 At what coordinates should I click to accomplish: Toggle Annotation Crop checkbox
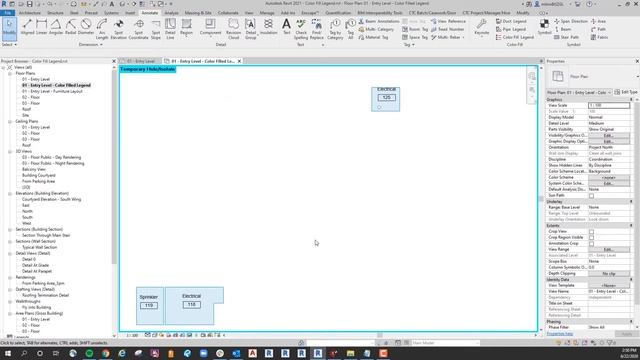(591, 244)
